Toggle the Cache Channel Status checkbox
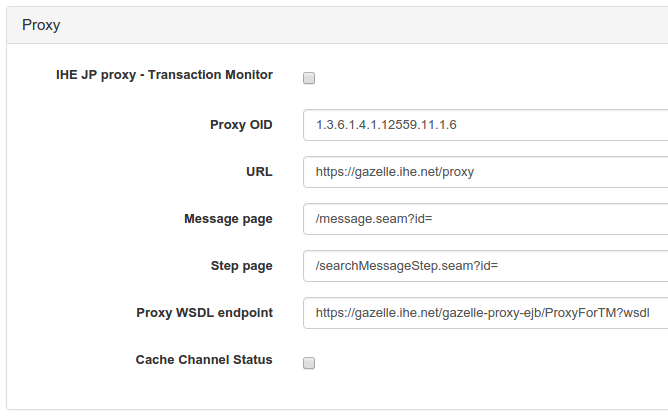 [309, 361]
